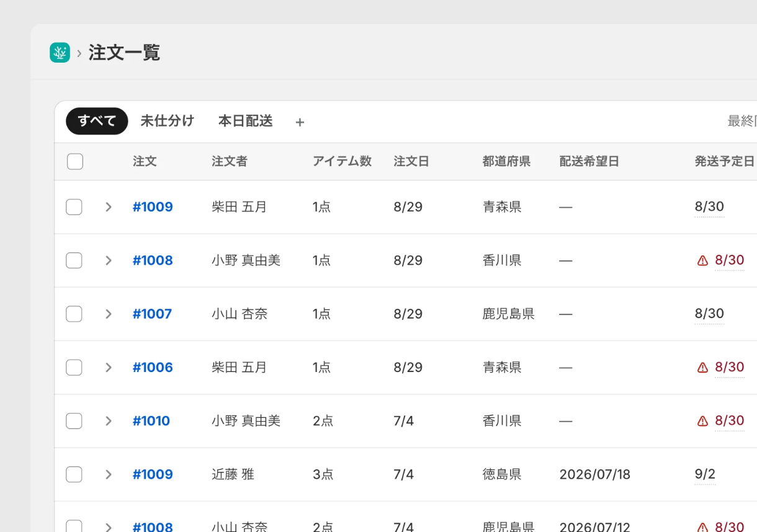Click delivery date 2026/07/18

(595, 474)
